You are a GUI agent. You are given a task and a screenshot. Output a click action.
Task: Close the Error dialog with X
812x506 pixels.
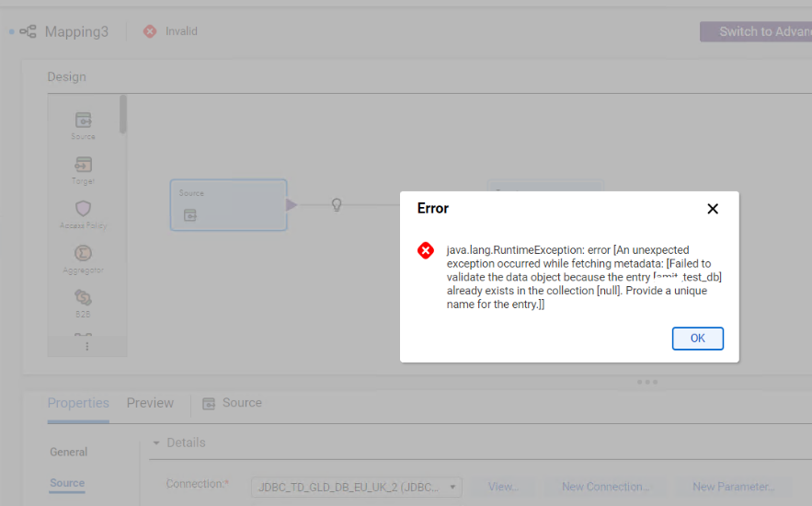point(713,209)
